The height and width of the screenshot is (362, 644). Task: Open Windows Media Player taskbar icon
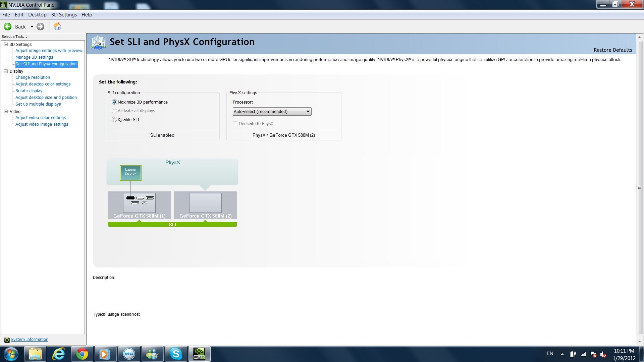[105, 354]
